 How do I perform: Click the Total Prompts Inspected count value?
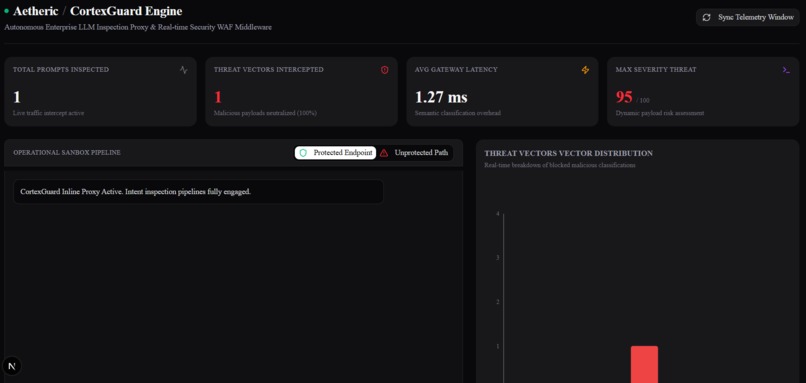pos(16,97)
